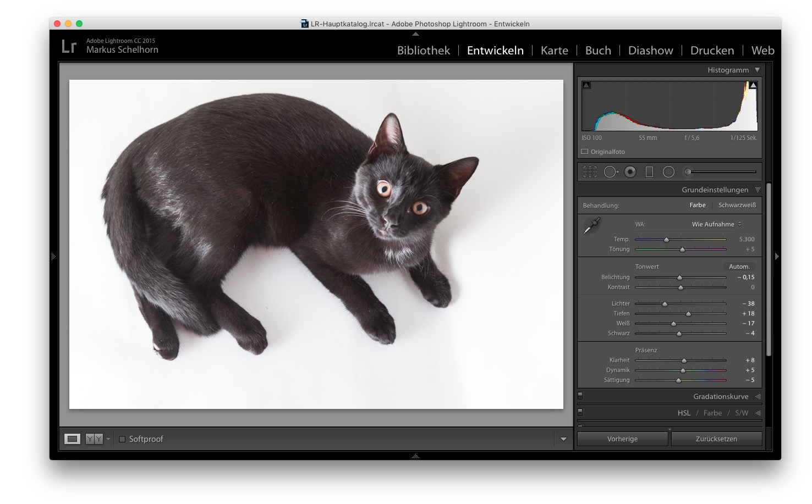This screenshot has width=812, height=504.
Task: Click the Zurücksetzen button
Action: click(716, 439)
